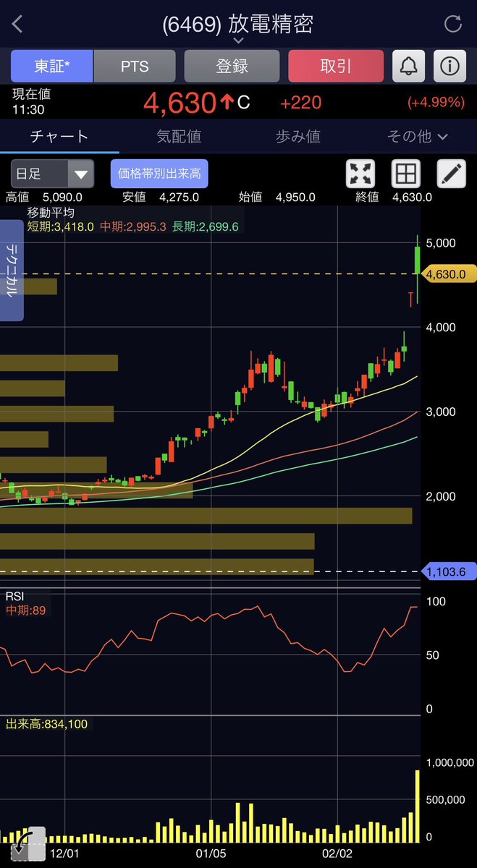Viewport: 477px width, 868px height.
Task: Expand その他 tab menu
Action: [418, 136]
